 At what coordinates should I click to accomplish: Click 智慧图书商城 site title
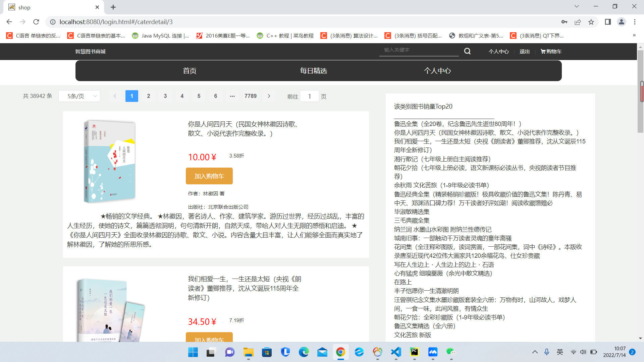click(x=90, y=52)
